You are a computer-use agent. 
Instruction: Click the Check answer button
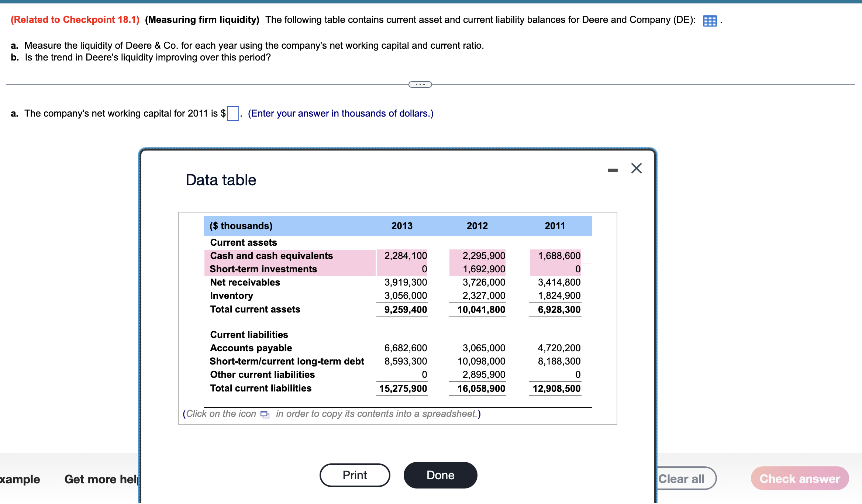point(799,479)
